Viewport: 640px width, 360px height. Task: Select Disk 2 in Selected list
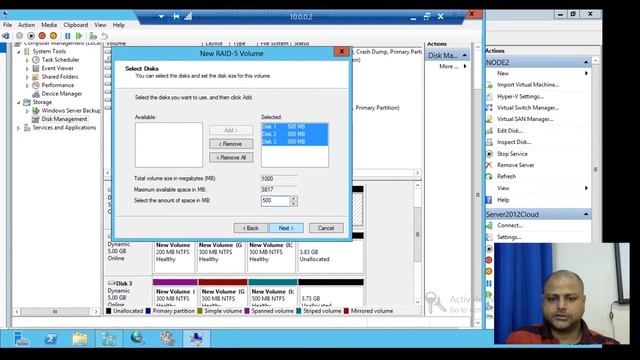[295, 134]
